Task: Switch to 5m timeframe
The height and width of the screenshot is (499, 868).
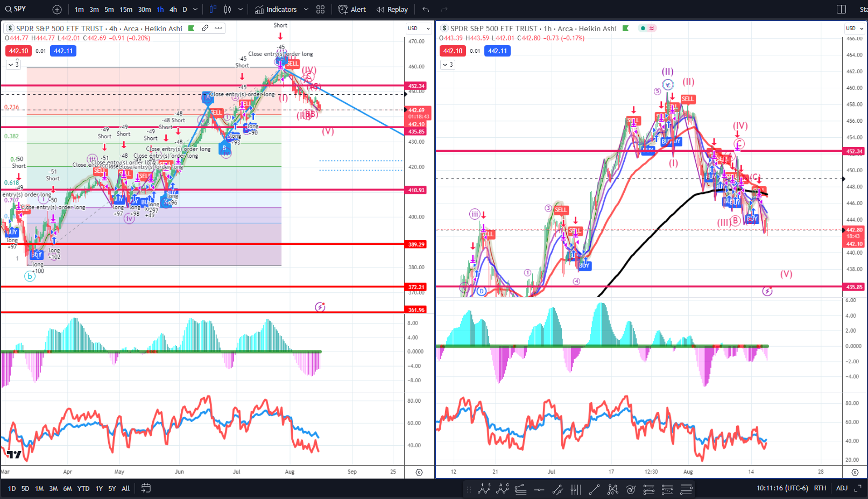Action: click(x=109, y=10)
